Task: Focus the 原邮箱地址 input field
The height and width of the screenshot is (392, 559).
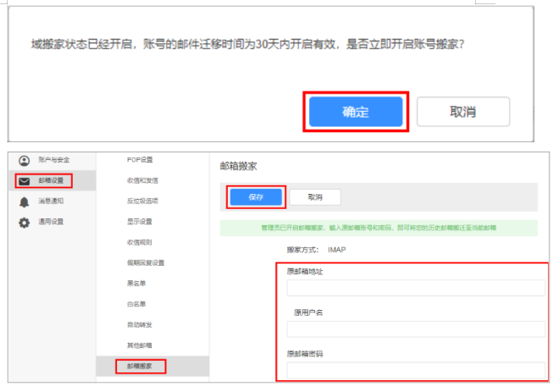Action: point(416,288)
